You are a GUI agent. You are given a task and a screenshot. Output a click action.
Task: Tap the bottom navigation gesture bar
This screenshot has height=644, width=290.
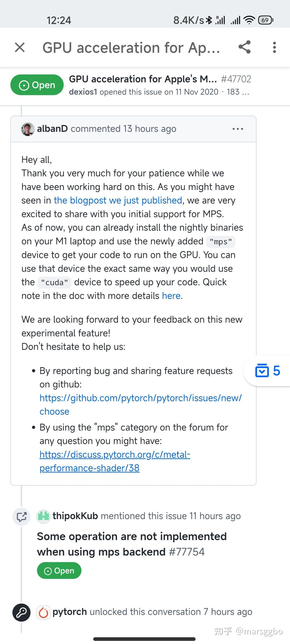145,639
